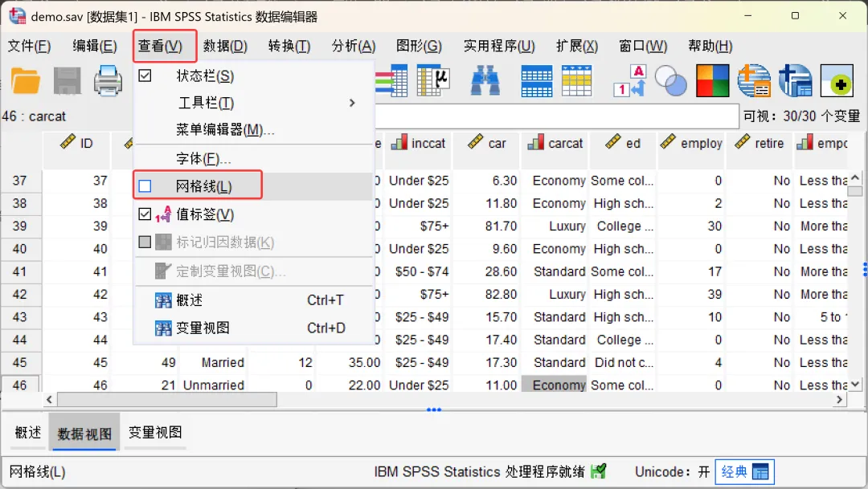Viewport: 868px width, 489px height.
Task: Click the vertical scrollbar down arrow
Action: pos(855,384)
